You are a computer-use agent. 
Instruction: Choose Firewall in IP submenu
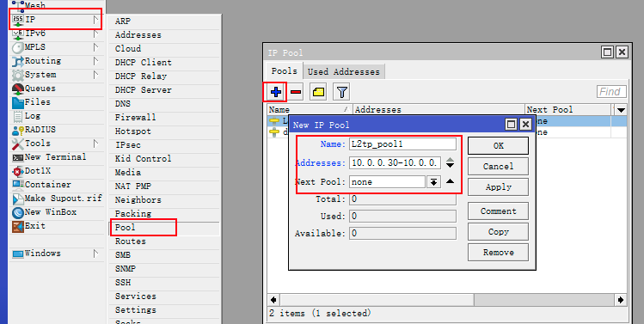click(x=164, y=118)
